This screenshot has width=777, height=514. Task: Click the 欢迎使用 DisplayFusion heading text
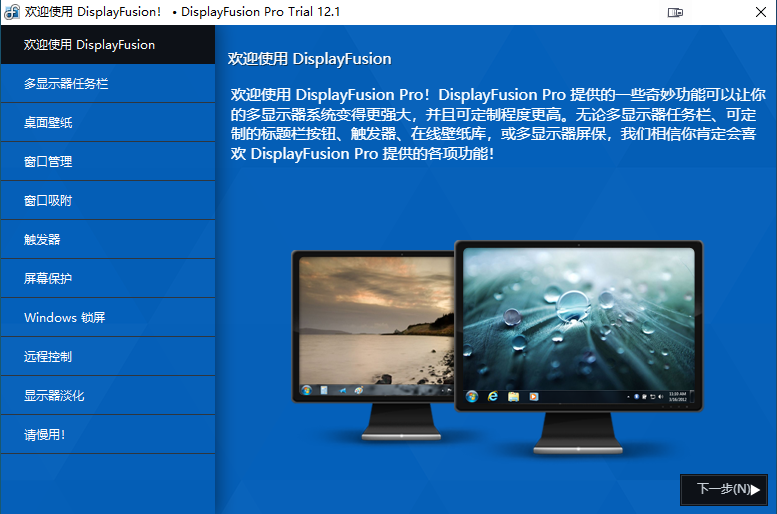[x=310, y=59]
